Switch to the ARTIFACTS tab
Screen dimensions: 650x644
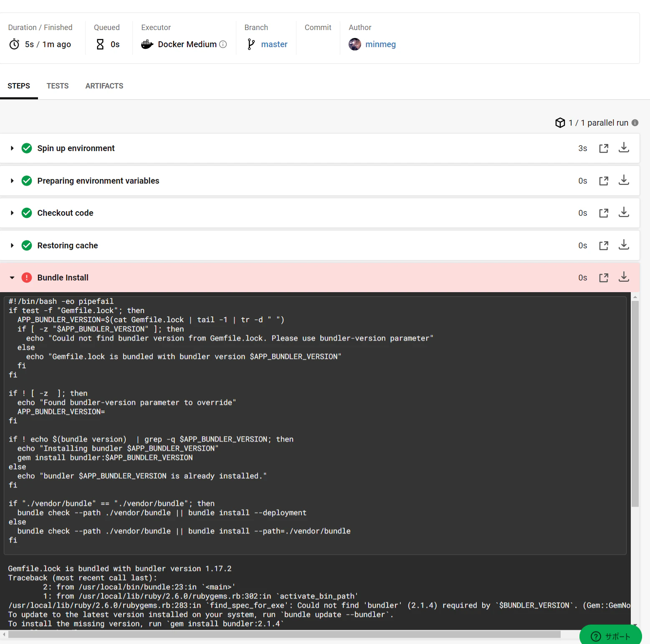104,86
